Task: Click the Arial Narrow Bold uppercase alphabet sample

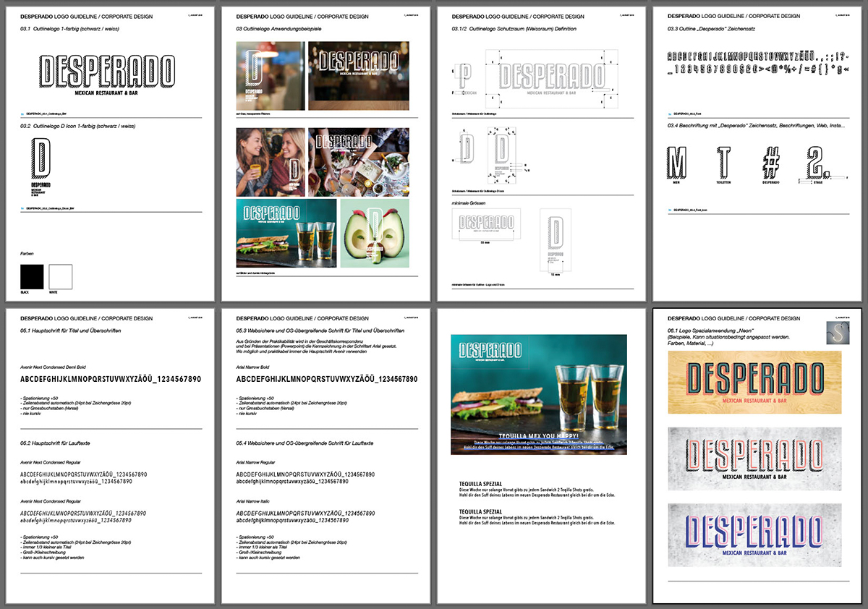Action: pos(327,380)
